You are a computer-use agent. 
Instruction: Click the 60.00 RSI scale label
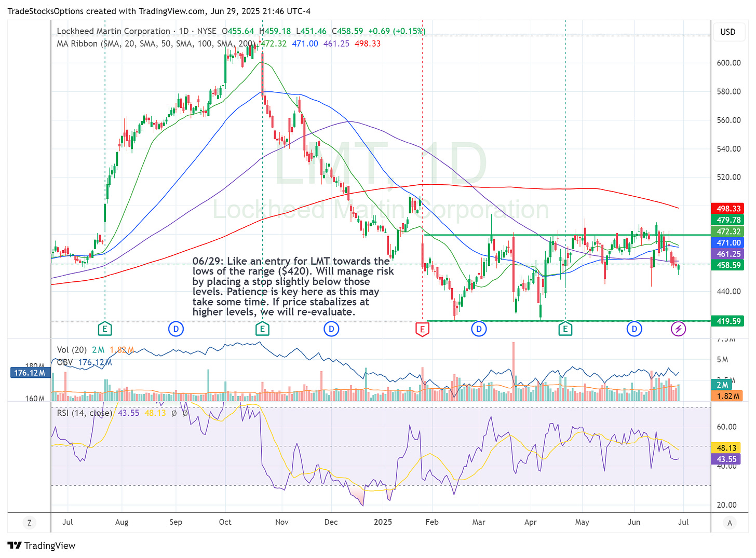726,427
